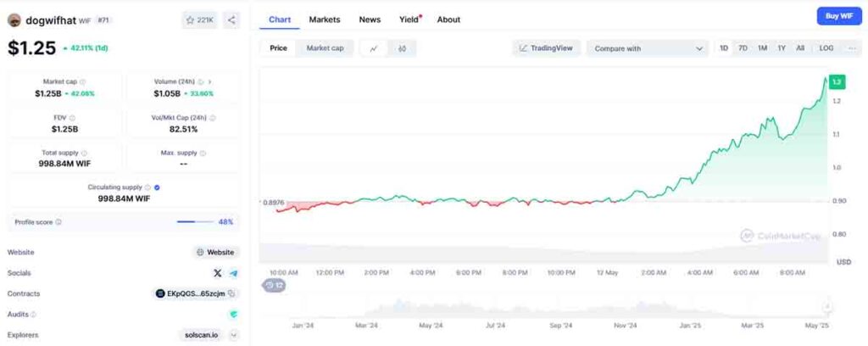Switch to the Markets tab

click(x=325, y=20)
